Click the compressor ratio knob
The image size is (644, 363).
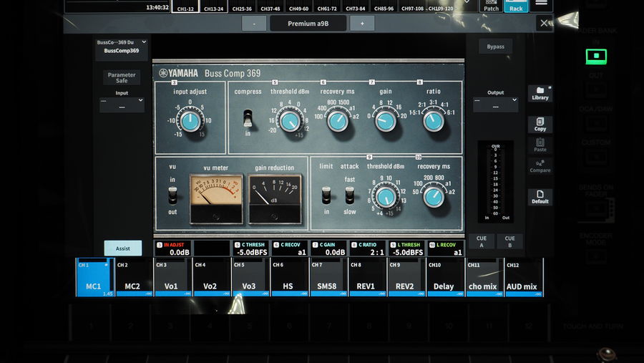[433, 121]
